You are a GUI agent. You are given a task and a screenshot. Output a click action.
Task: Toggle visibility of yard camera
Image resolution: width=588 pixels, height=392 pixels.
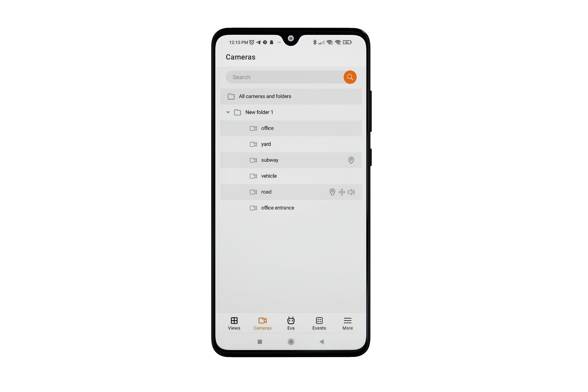coord(253,144)
